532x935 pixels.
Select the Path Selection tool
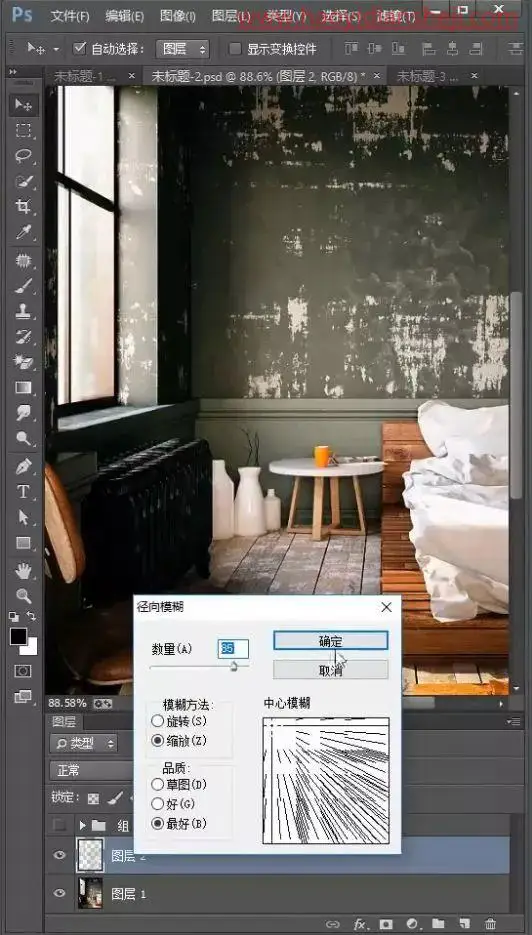click(23, 517)
